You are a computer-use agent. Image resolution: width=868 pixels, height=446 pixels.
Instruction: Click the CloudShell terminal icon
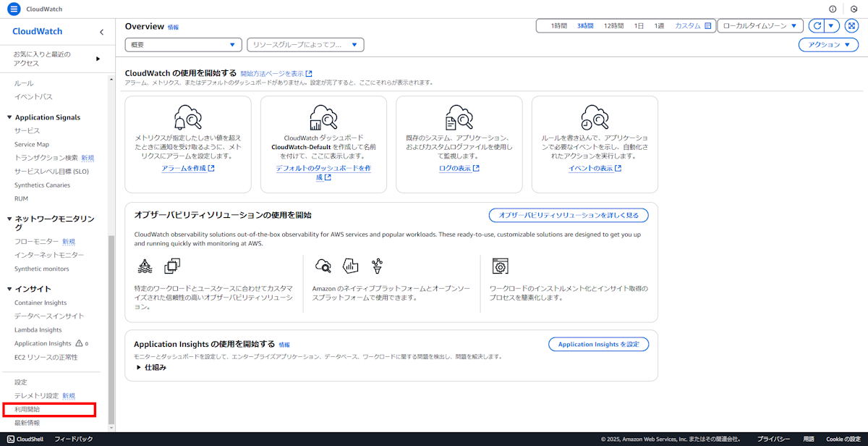pyautogui.click(x=11, y=439)
